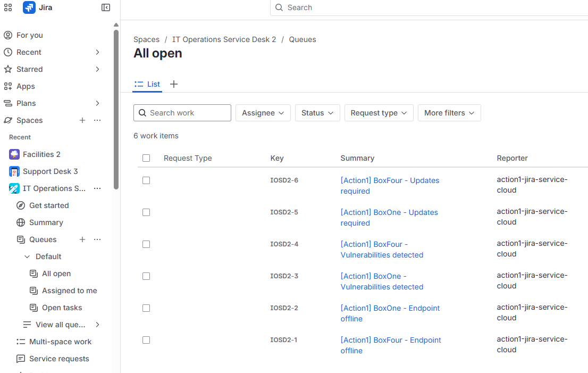Open the Support Desk 3 space icon
The width and height of the screenshot is (588, 373).
[x=14, y=171]
